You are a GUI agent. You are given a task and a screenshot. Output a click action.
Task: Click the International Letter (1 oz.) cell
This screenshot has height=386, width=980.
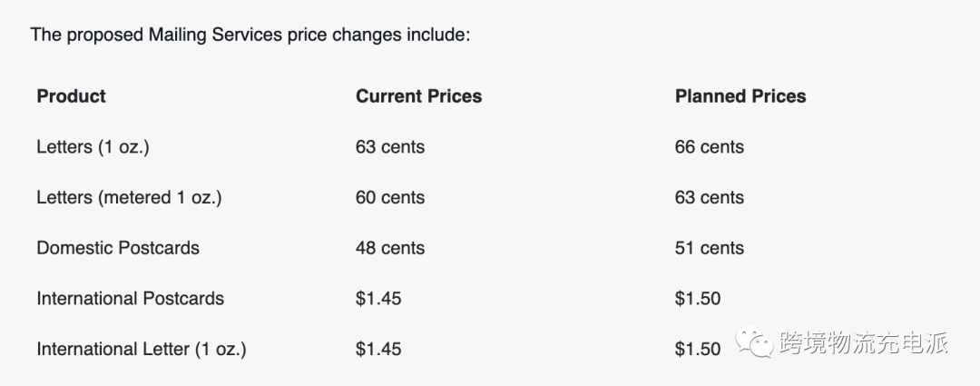pos(142,349)
